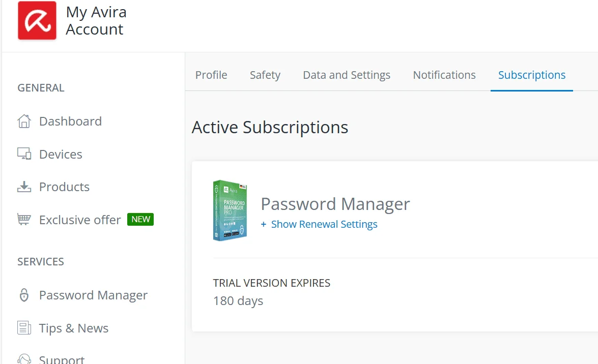
Task: Click the Password Manager lock icon in sidebar
Action: click(x=24, y=295)
